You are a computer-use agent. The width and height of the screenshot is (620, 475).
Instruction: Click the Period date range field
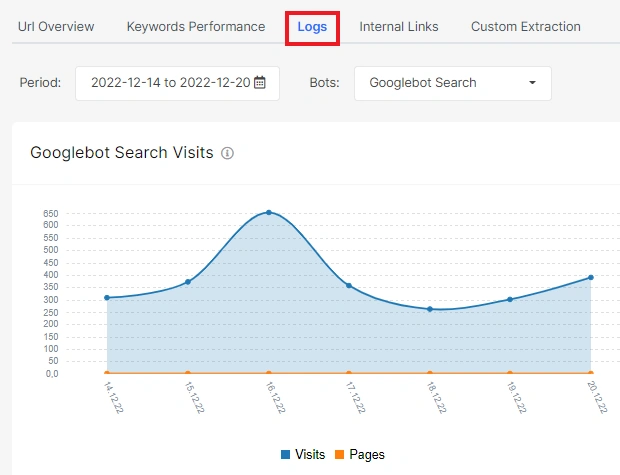coord(178,83)
